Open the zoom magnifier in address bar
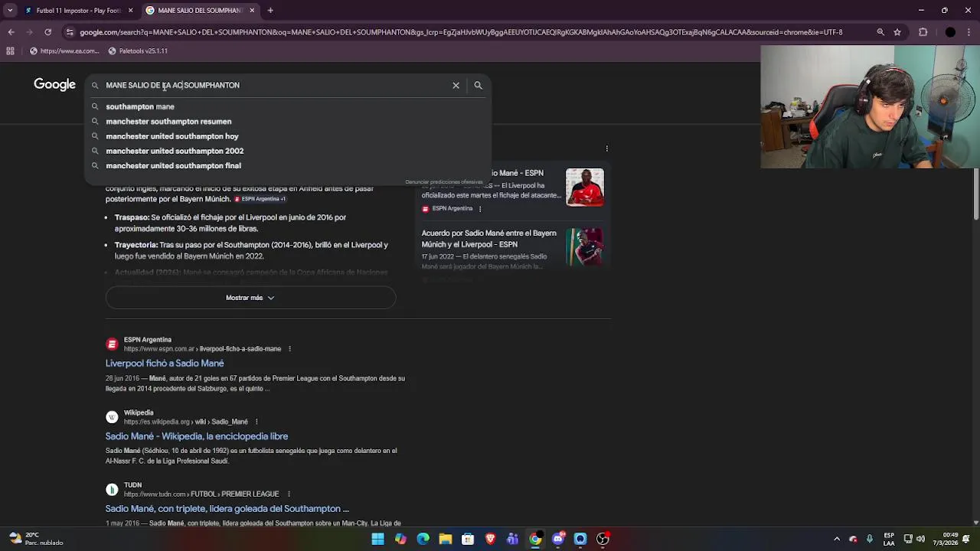The height and width of the screenshot is (551, 980). 880,32
